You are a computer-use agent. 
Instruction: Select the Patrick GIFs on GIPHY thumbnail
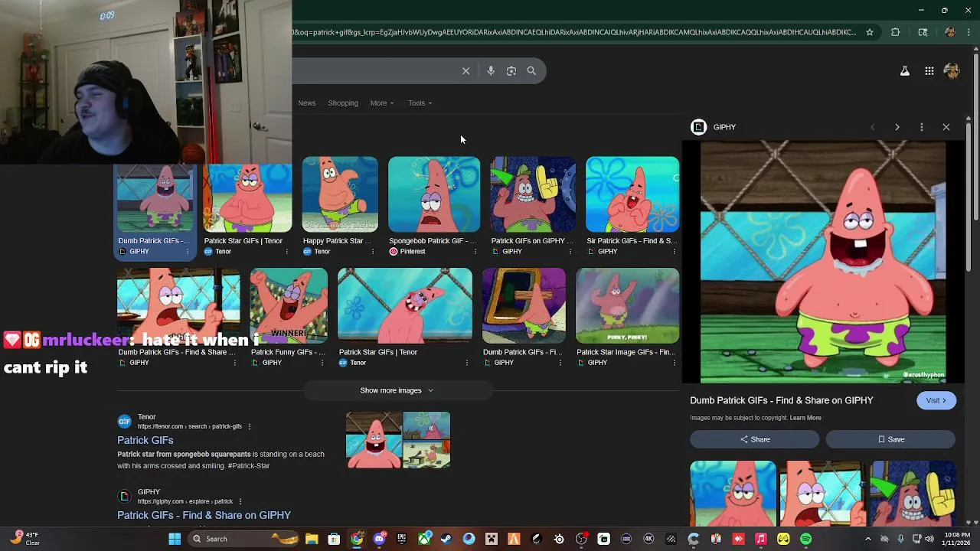click(533, 194)
